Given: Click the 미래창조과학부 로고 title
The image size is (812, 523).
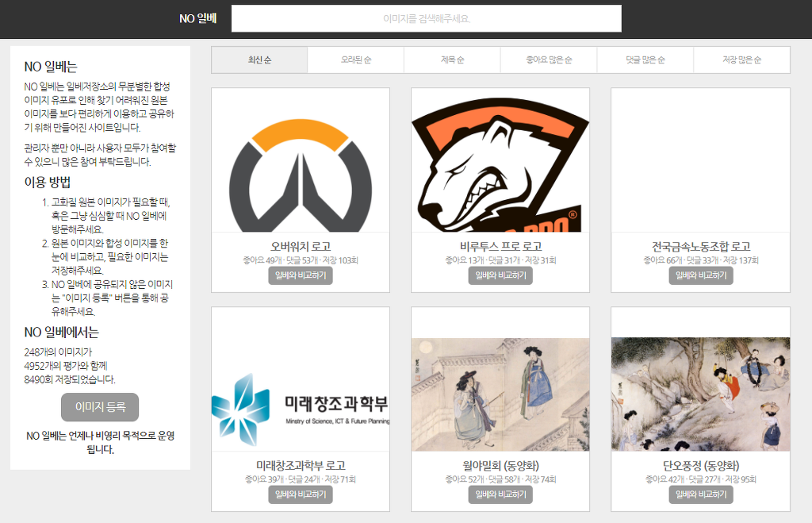Looking at the screenshot, I should pyautogui.click(x=301, y=466).
